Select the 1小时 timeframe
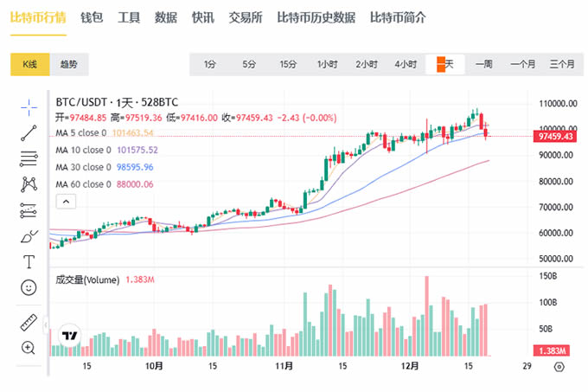 [327, 64]
